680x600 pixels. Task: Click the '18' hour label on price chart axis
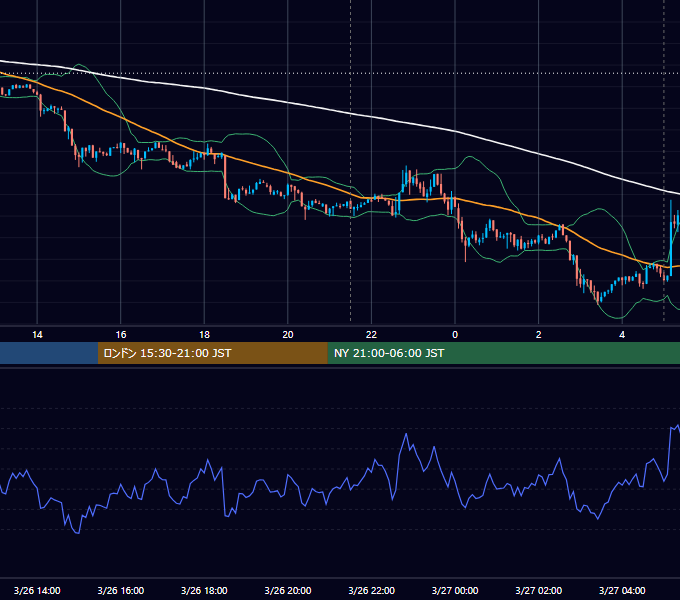204,335
